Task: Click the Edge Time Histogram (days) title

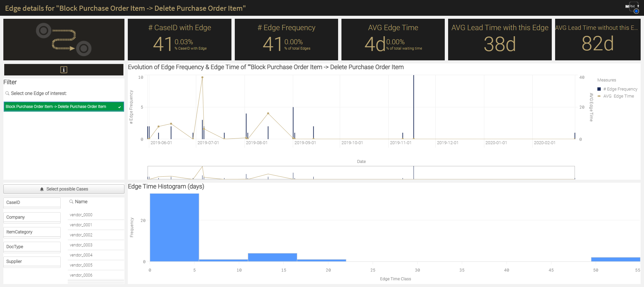Action: pyautogui.click(x=166, y=186)
